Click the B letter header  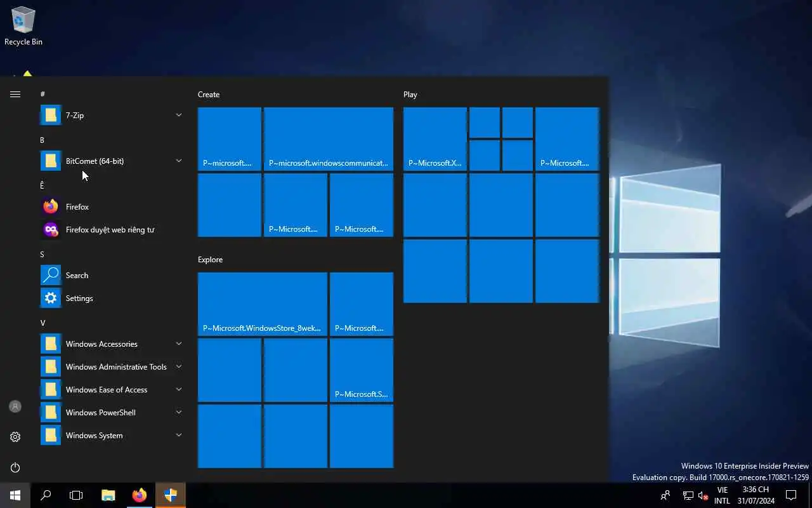pyautogui.click(x=43, y=140)
